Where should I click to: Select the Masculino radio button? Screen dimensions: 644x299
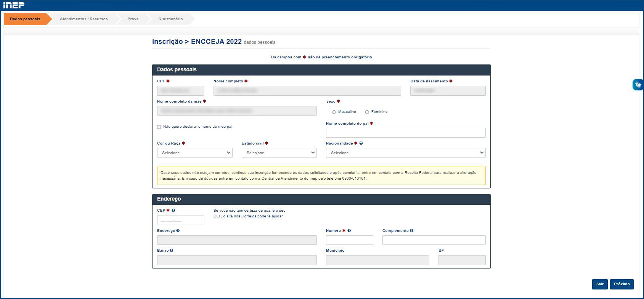[x=334, y=112]
